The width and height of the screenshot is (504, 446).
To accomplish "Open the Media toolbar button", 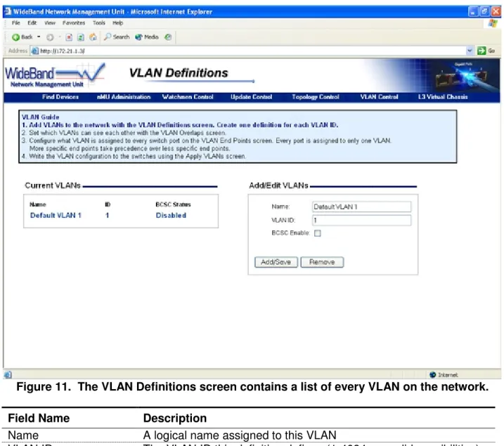I will coord(147,37).
